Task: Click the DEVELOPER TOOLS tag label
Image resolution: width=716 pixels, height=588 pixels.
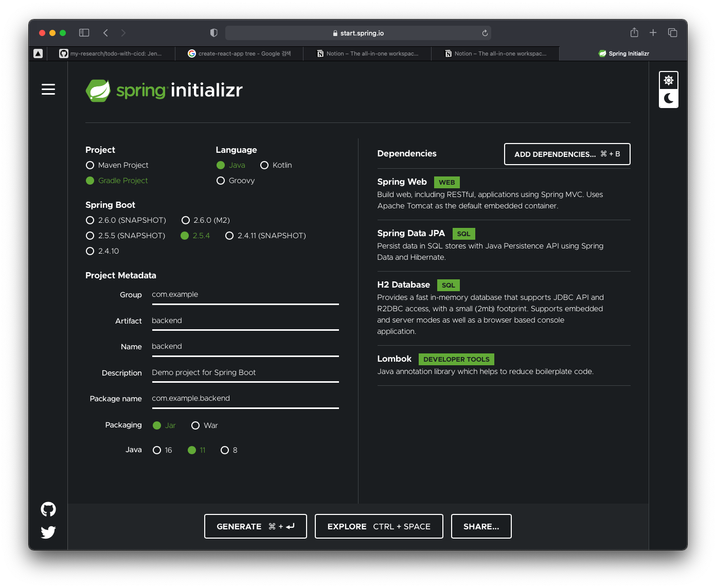Action: coord(456,359)
